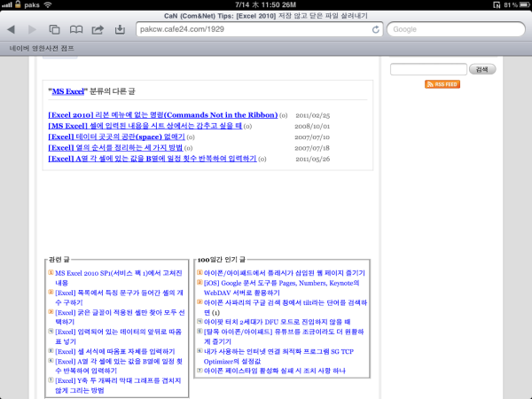The image size is (532, 399).
Task: Open related post MS Excel 2010 SP1 link
Action: tap(119, 278)
